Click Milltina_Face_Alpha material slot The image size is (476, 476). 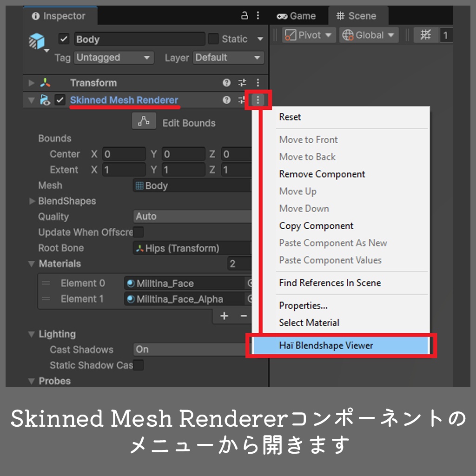[x=185, y=299]
